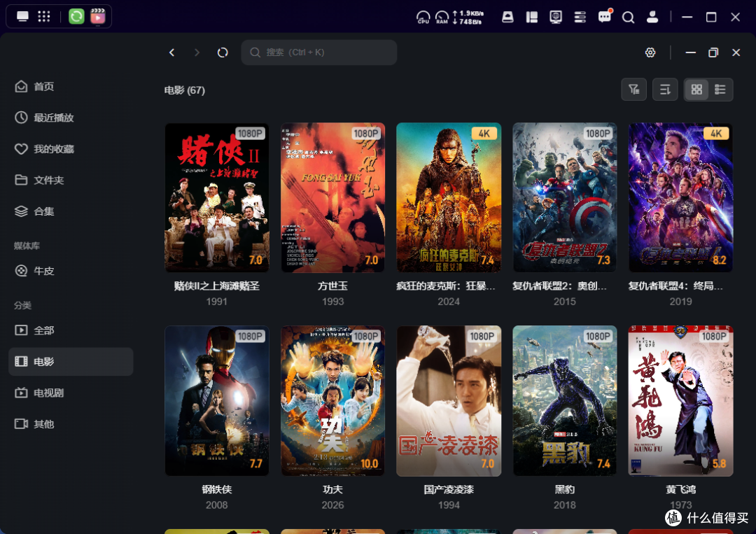
Task: Select the 其他 category
Action: 71,424
